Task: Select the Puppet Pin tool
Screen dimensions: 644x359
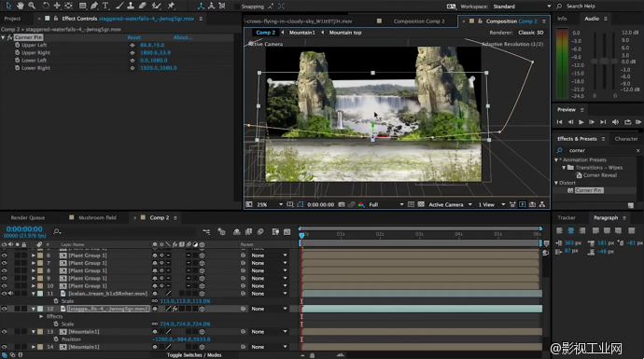Action: coord(171,6)
